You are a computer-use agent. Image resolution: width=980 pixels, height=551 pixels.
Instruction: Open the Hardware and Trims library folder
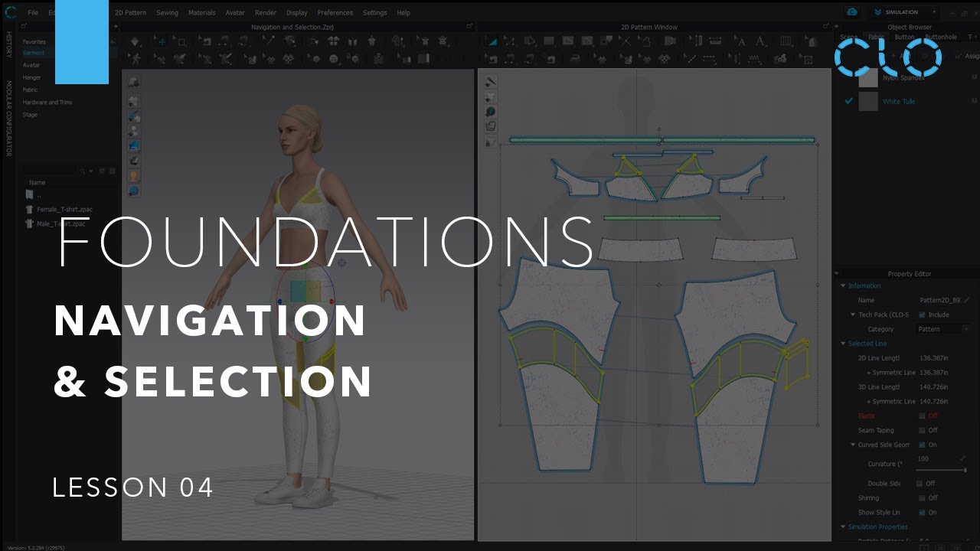pos(47,102)
